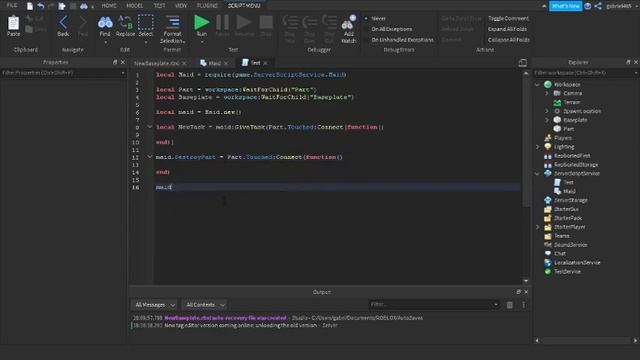This screenshot has width=640, height=360.
Task: Switch to the PLUGINS ribbon tab
Action: pyautogui.click(x=207, y=6)
